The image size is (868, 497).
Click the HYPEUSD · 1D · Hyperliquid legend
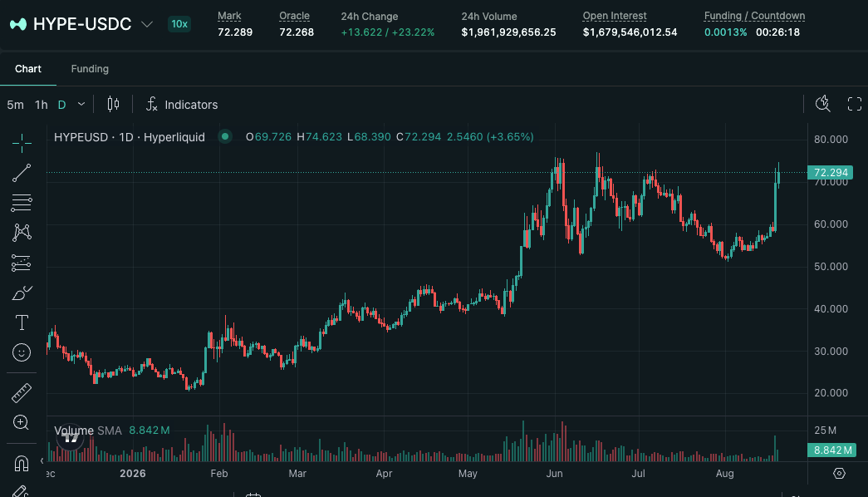(x=130, y=137)
